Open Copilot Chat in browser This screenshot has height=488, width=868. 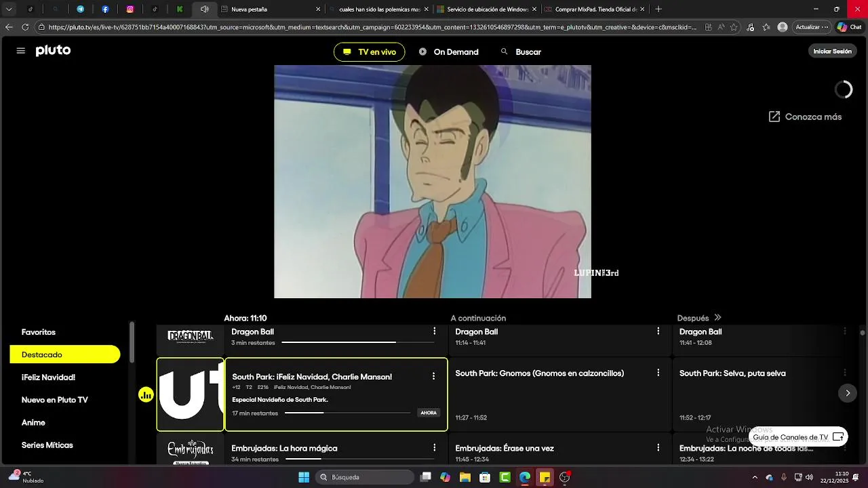coord(850,27)
